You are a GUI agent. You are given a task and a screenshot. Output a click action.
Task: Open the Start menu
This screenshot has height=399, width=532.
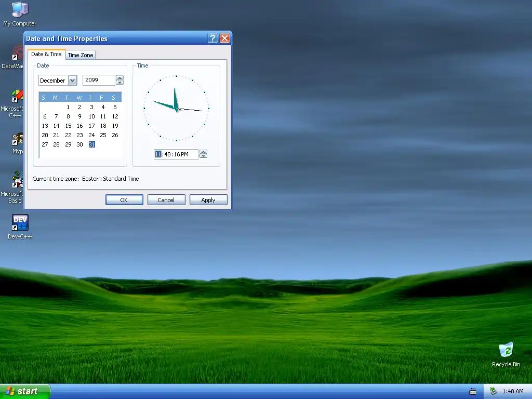(x=25, y=391)
